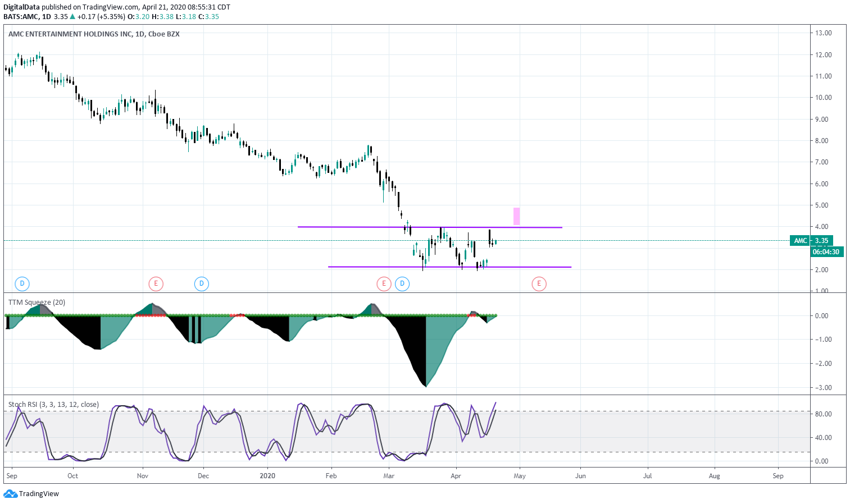This screenshot has width=850, height=504.
Task: Click the 13.00 price axis label
Action: (x=824, y=33)
